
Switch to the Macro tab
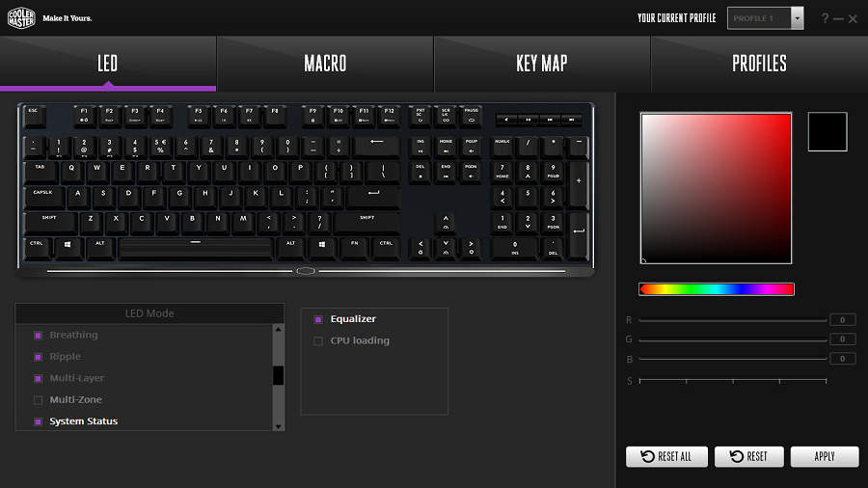pyautogui.click(x=325, y=64)
